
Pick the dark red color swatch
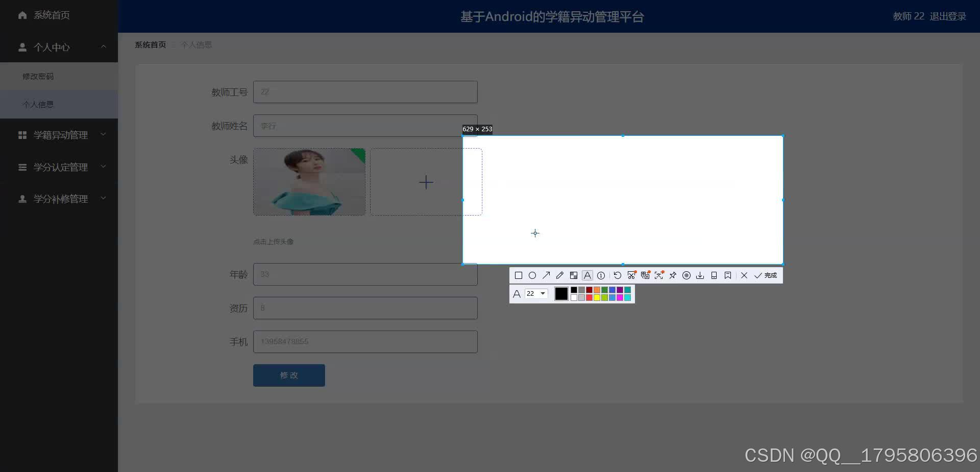[x=589, y=290]
